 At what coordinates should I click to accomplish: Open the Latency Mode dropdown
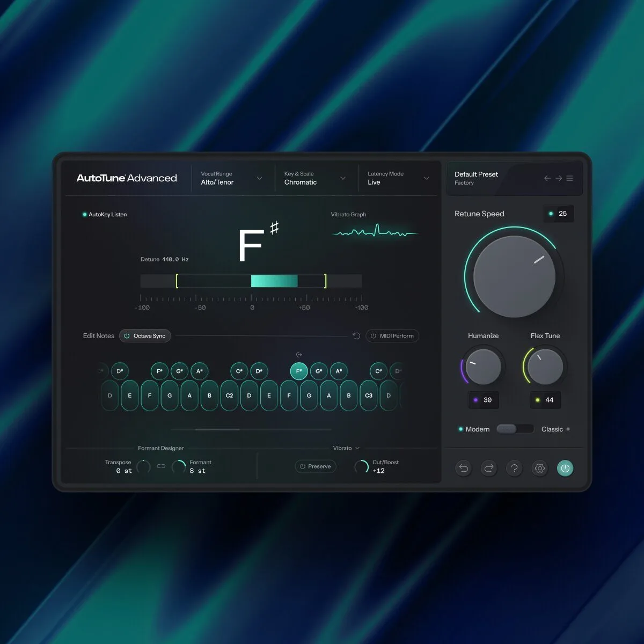tap(398, 178)
